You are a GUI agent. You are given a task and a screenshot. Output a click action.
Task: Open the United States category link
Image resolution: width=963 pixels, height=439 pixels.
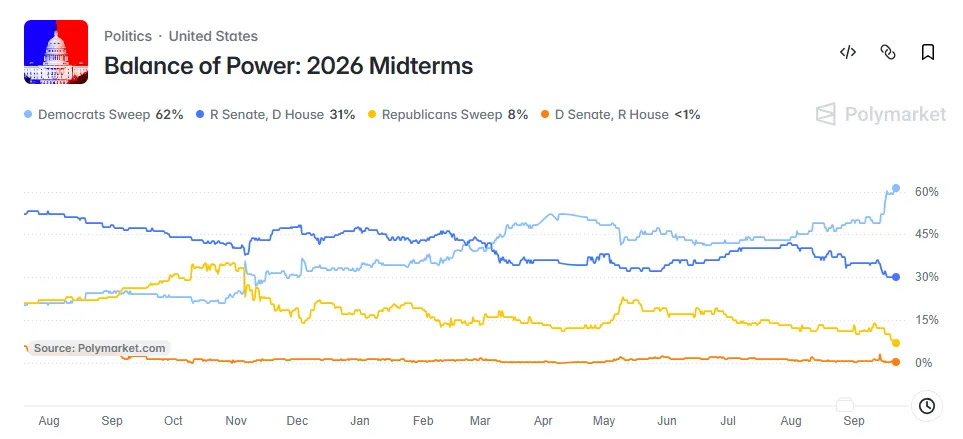click(x=213, y=36)
